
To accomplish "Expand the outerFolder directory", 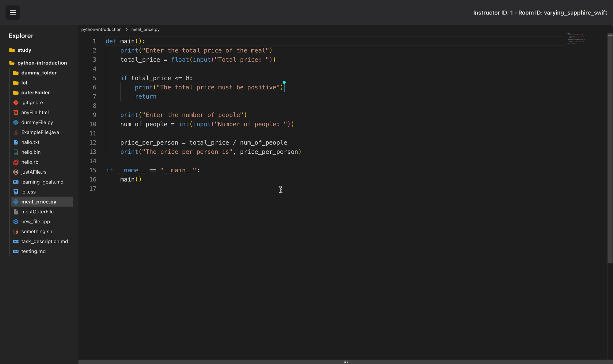I will coord(35,92).
